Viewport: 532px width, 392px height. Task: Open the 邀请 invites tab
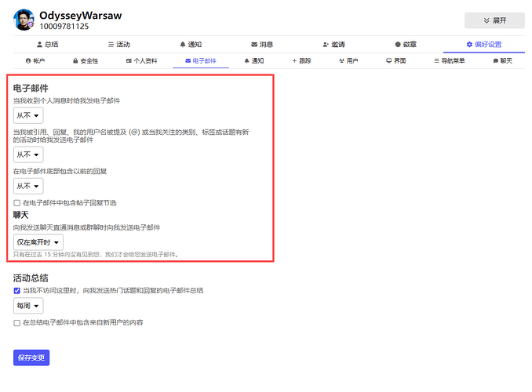pos(334,45)
